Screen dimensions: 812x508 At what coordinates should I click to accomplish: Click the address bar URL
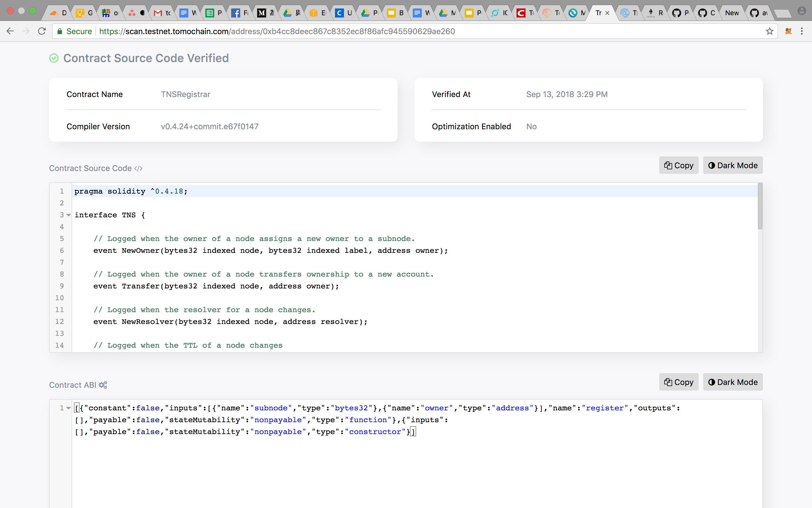pos(277,31)
